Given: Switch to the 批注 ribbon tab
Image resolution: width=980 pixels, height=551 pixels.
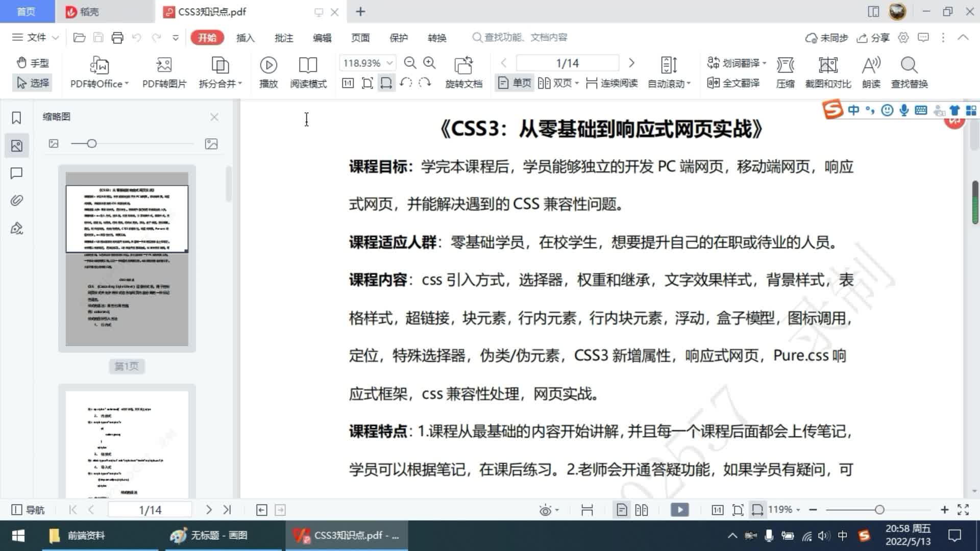Looking at the screenshot, I should [284, 37].
